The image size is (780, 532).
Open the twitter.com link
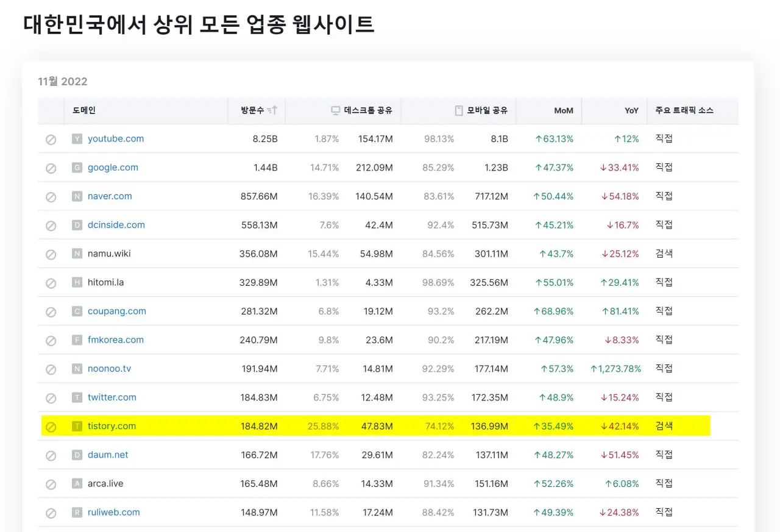tap(112, 397)
